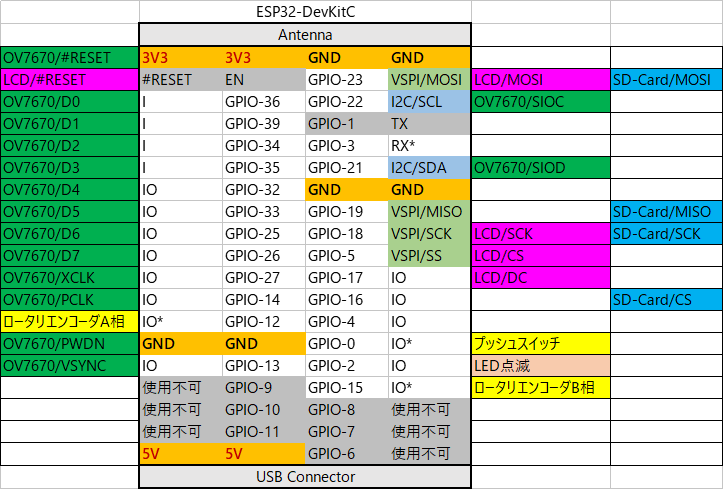Image resolution: width=723 pixels, height=489 pixels.
Task: Select the GPIO-32 cell
Action: [264, 189]
